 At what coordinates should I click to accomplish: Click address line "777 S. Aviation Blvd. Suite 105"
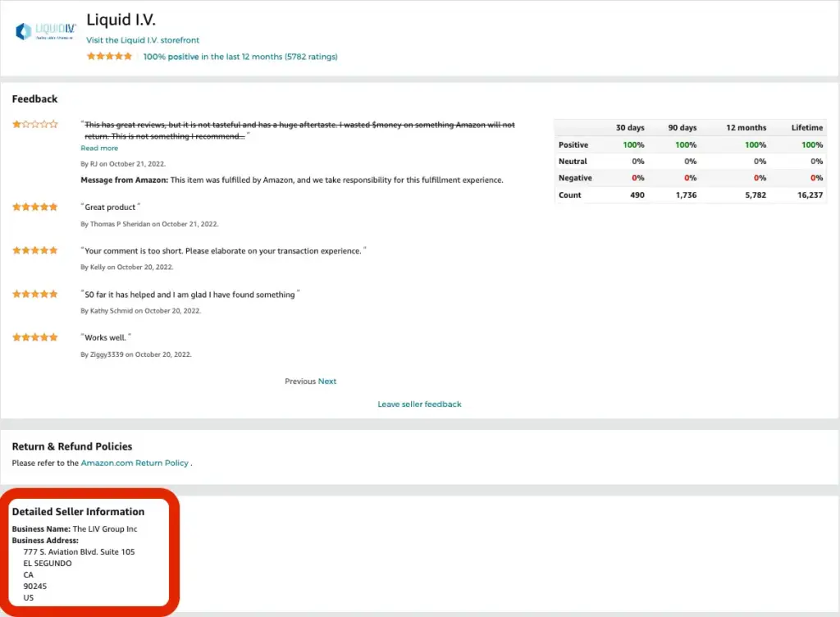click(x=79, y=551)
